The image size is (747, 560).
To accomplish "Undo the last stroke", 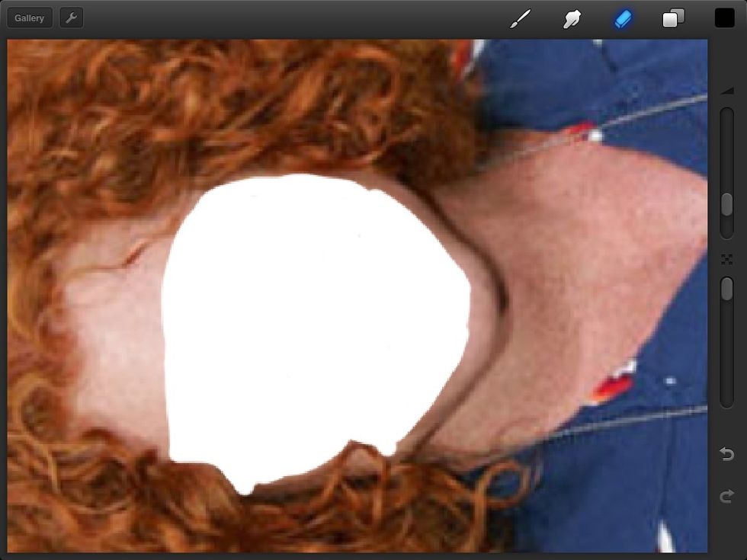I will pos(726,454).
